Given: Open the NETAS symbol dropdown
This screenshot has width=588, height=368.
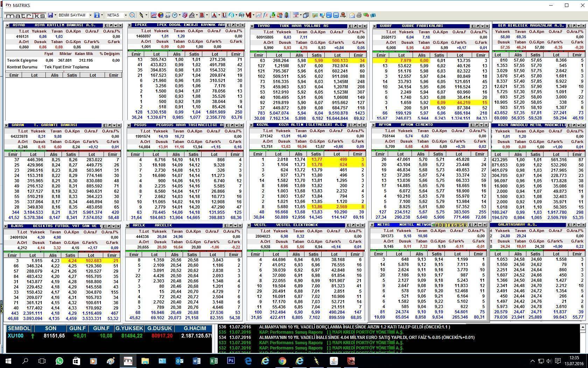Looking at the screenshot, I should click(125, 15).
